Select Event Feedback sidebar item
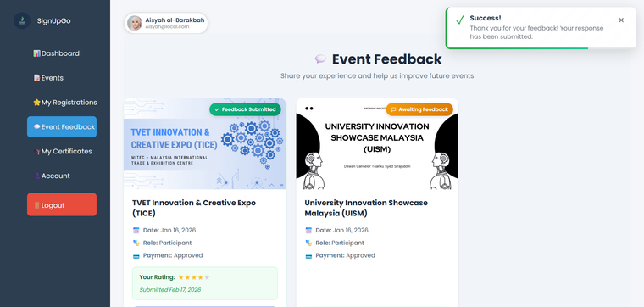Screen dimensions: 644x307 62,126
